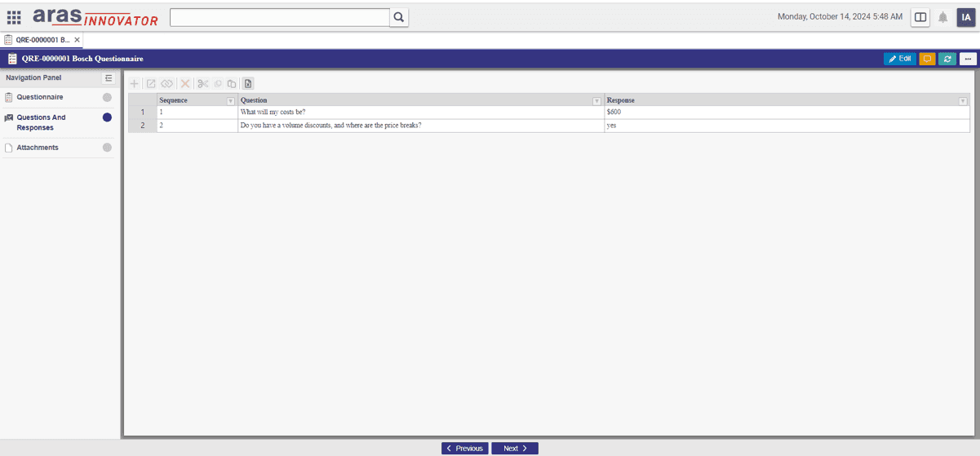Click the Edit button
Screen dimensions: 980x456
[x=900, y=59]
